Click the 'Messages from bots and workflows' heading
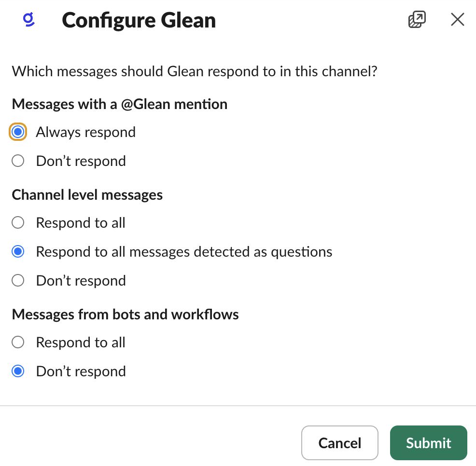Screen dimensions: 476x466 125,314
